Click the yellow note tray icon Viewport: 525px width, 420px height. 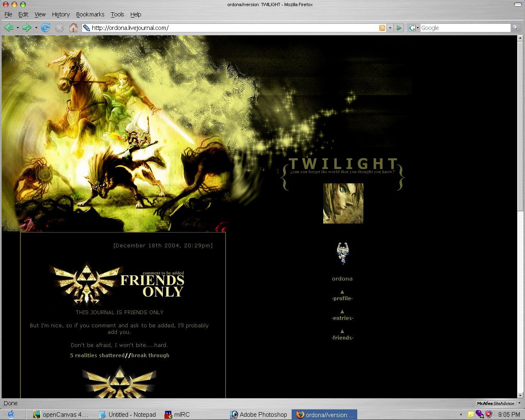471,415
